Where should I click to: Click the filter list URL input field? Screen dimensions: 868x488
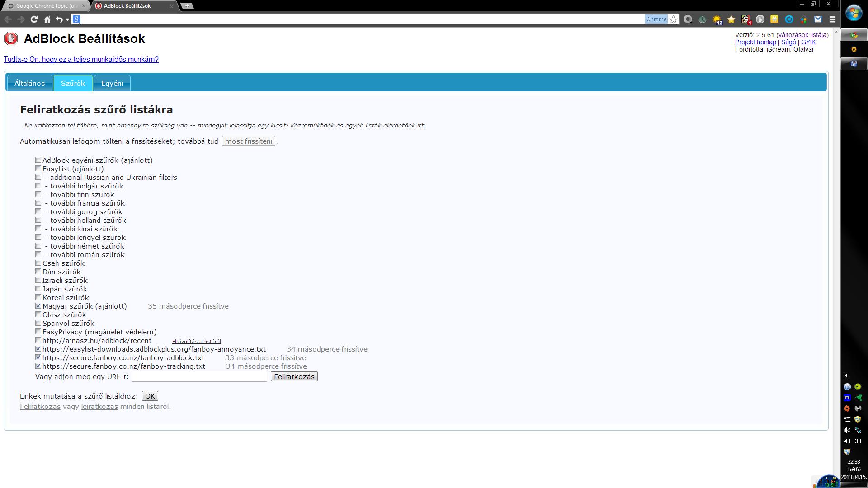199,376
